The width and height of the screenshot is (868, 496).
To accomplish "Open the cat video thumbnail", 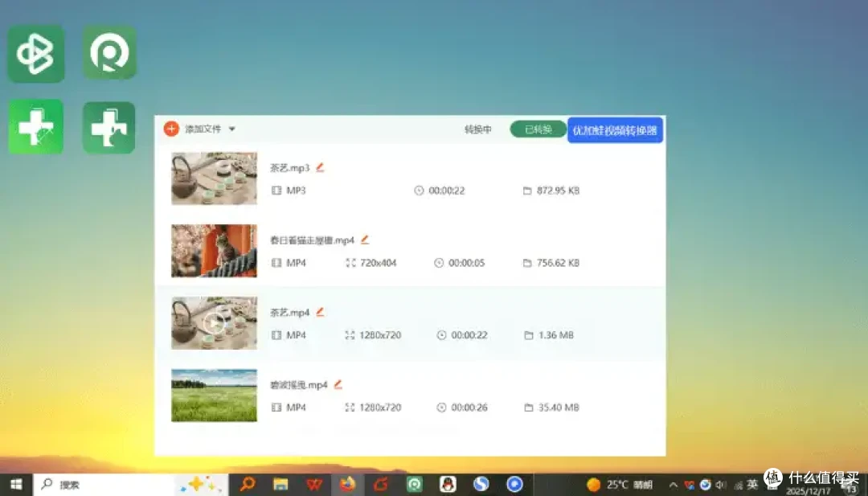I will coord(215,251).
